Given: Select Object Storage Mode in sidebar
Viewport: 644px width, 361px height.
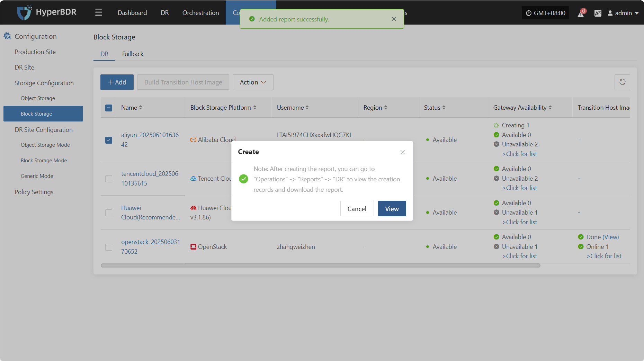Looking at the screenshot, I should [45, 145].
